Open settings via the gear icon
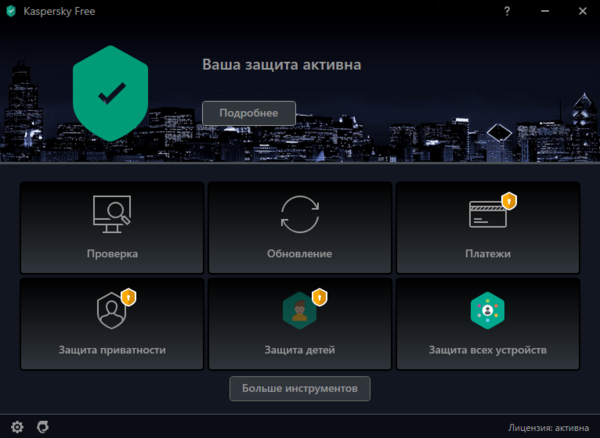The image size is (600, 438). coord(17,427)
